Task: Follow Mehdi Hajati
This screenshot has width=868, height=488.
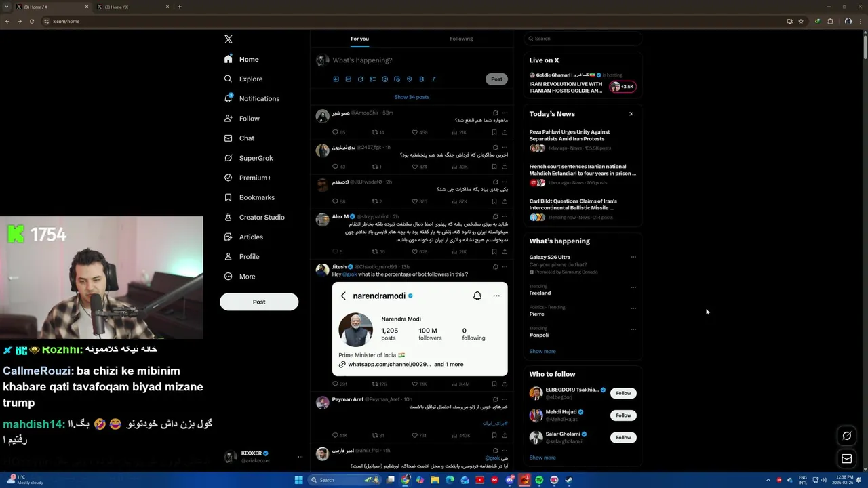Action: point(623,415)
